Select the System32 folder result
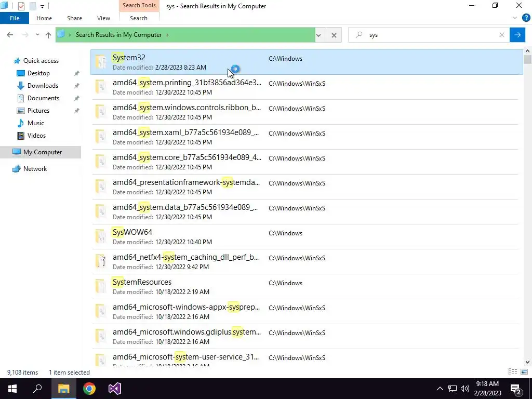532x399 pixels. point(307,62)
